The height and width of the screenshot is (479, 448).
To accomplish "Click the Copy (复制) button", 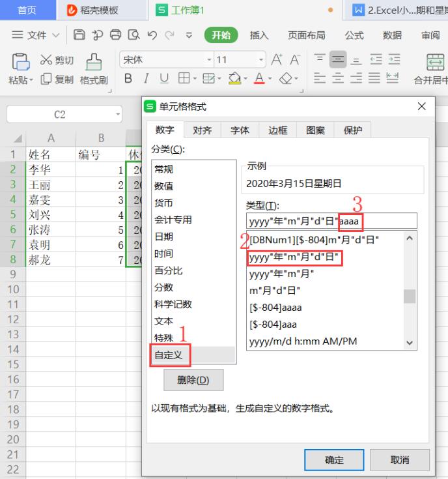I will pyautogui.click(x=57, y=79).
